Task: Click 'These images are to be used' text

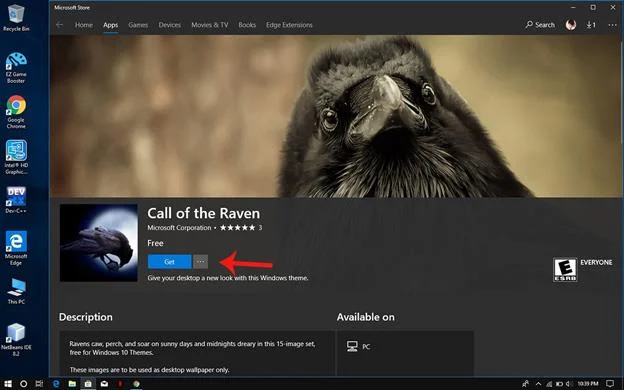Action: pyautogui.click(x=149, y=370)
